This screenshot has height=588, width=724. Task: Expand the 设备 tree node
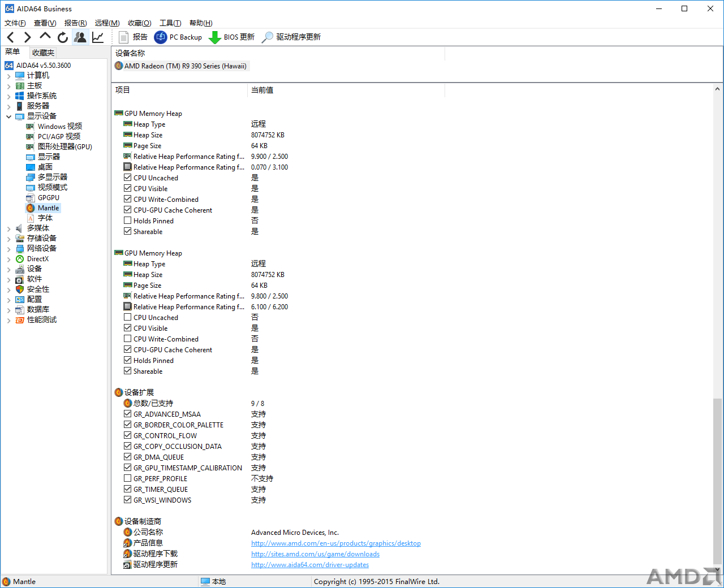[x=8, y=269]
